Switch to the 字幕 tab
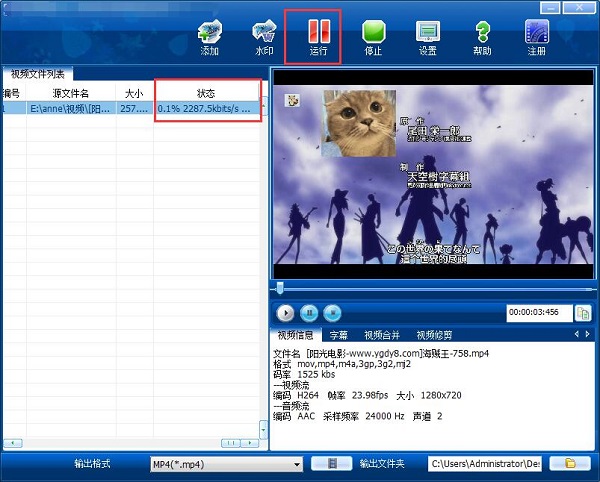600x482 pixels. tap(339, 335)
